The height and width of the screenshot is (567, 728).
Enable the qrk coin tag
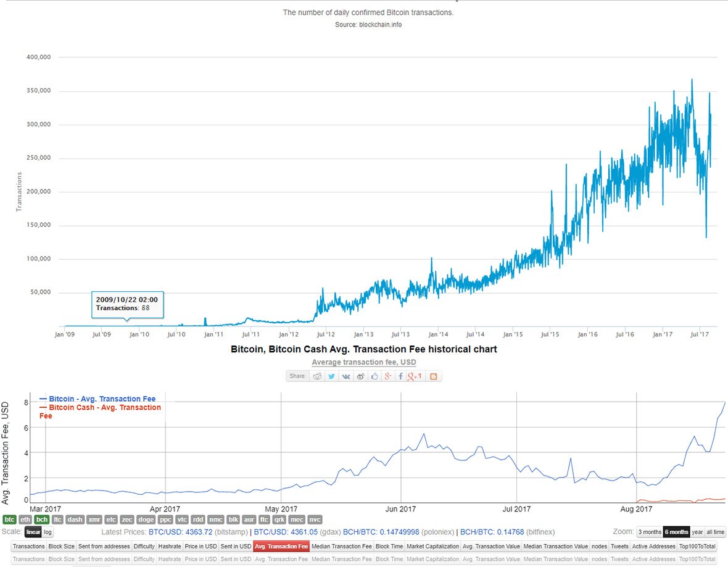[279, 519]
